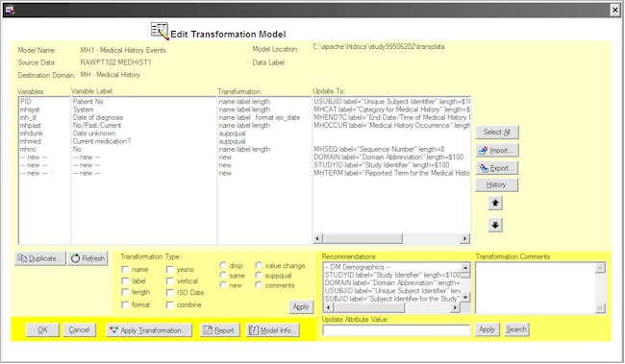Screen dimensions: 625x364
Task: Generate a Report
Action: (219, 330)
